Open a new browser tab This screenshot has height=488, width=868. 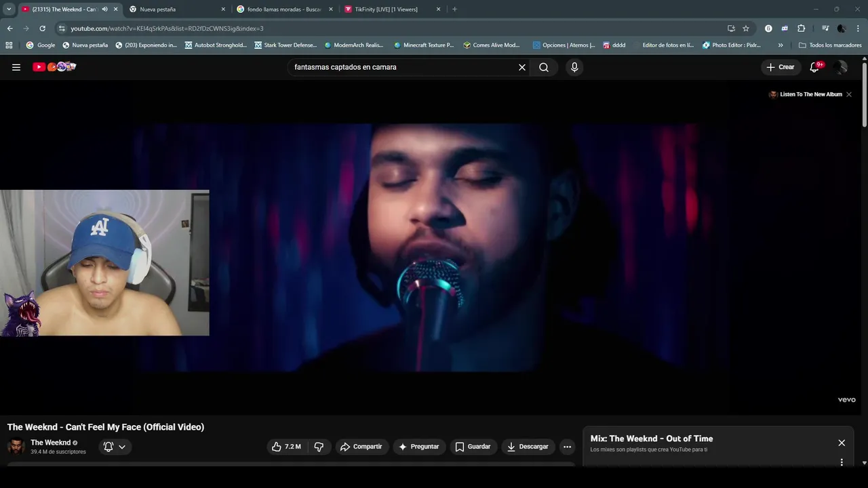pyautogui.click(x=454, y=9)
